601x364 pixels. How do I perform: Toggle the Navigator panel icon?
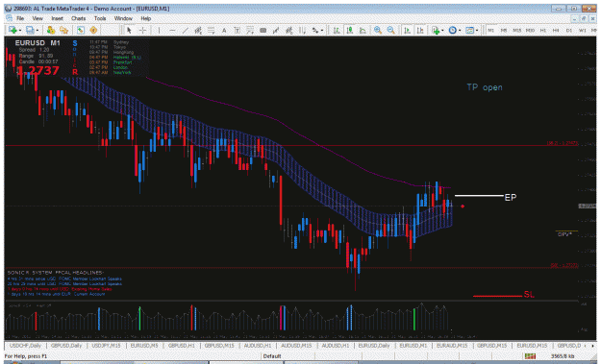[x=80, y=30]
